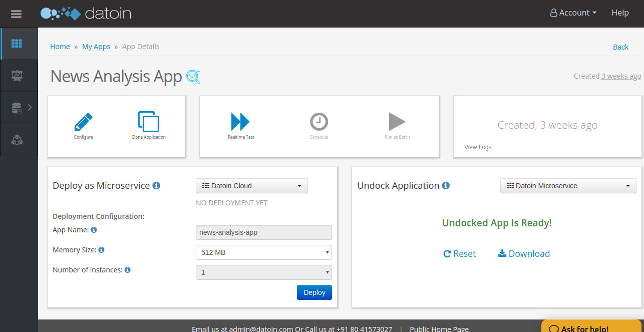Click the Deploy button
The image size is (644, 332).
click(x=314, y=292)
